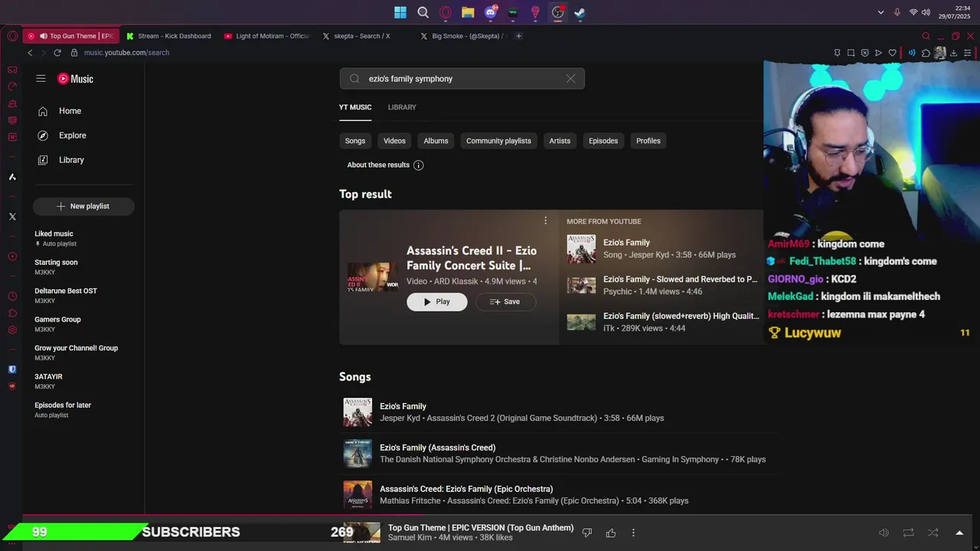
Task: Click About these results info icon
Action: pyautogui.click(x=418, y=165)
